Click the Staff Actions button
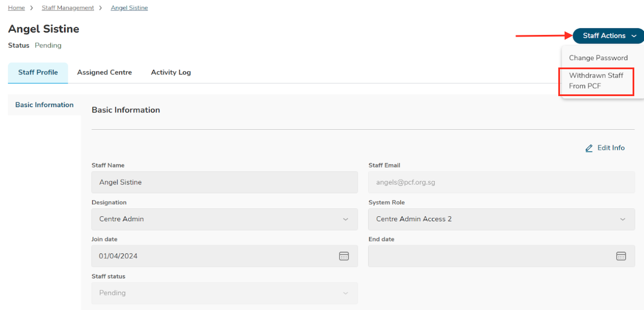 coord(604,36)
